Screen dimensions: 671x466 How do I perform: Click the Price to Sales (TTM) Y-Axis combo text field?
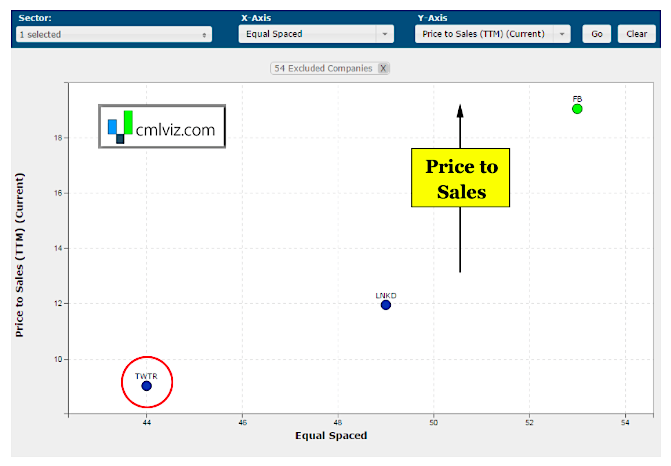(484, 34)
